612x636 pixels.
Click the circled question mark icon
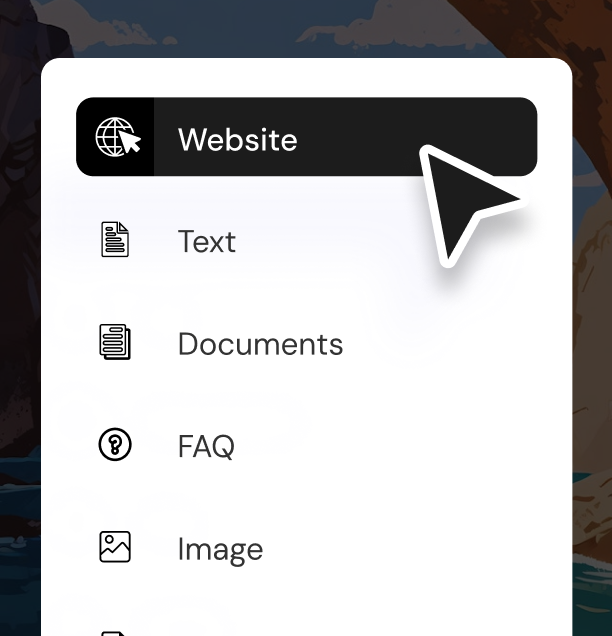click(115, 444)
